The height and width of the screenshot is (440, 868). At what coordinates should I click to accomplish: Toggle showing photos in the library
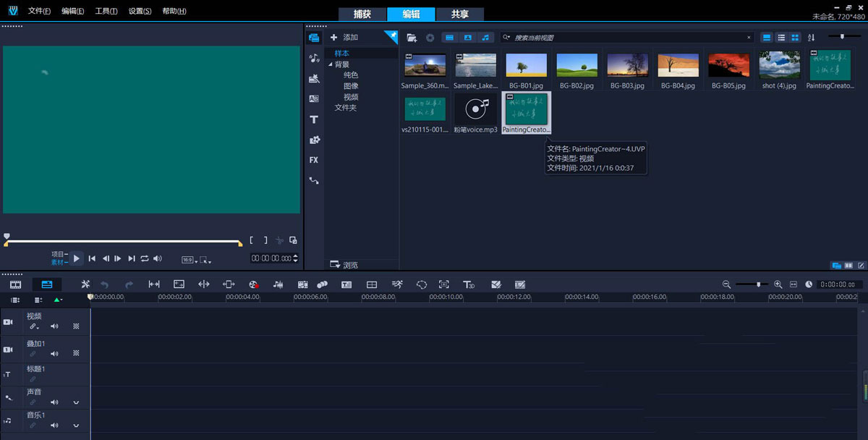tap(467, 37)
